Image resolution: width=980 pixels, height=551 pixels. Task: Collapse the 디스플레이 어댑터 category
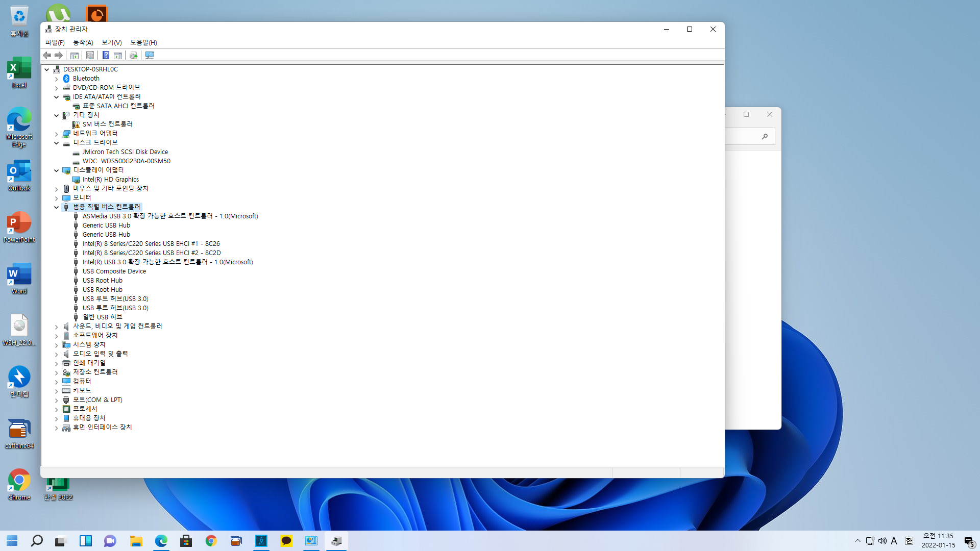tap(57, 170)
